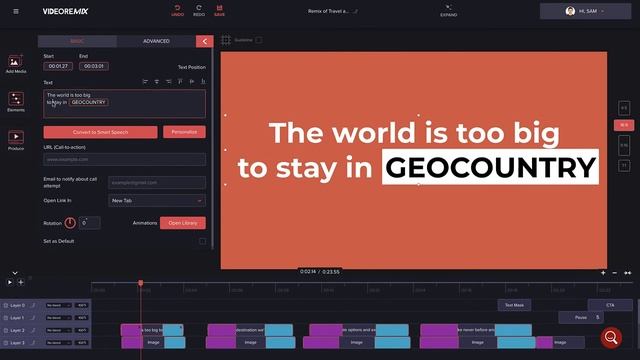Save the project with Save icon
The width and height of the screenshot is (640, 360).
click(x=220, y=8)
